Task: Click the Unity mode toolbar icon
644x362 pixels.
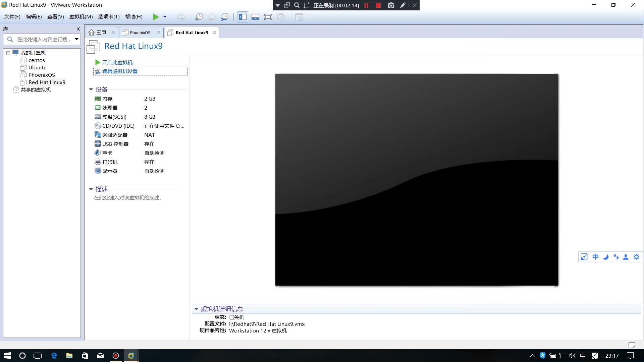Action: coord(281,17)
